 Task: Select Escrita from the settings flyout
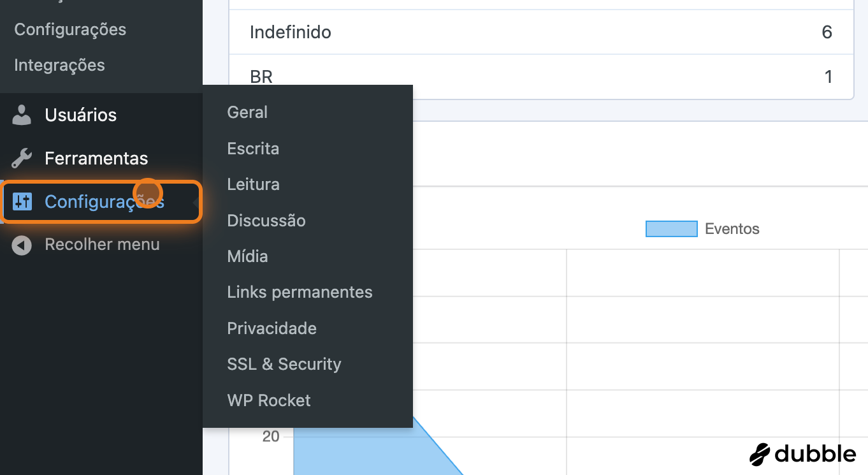(x=253, y=149)
